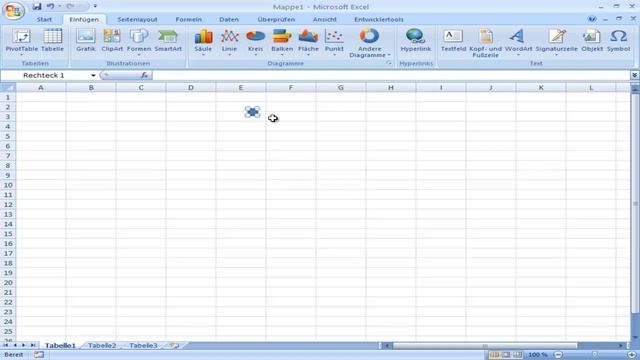
Task: Click the zoom level 100 % indicator
Action: pos(538,355)
